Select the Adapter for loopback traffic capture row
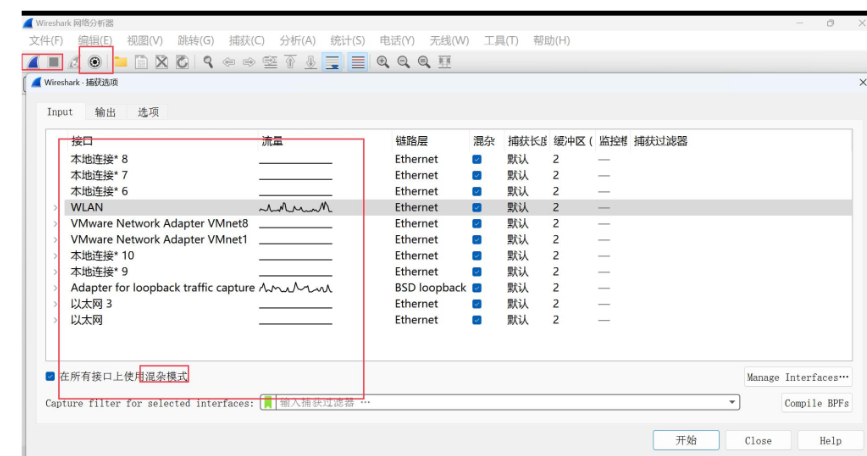The height and width of the screenshot is (456, 867). pos(162,288)
